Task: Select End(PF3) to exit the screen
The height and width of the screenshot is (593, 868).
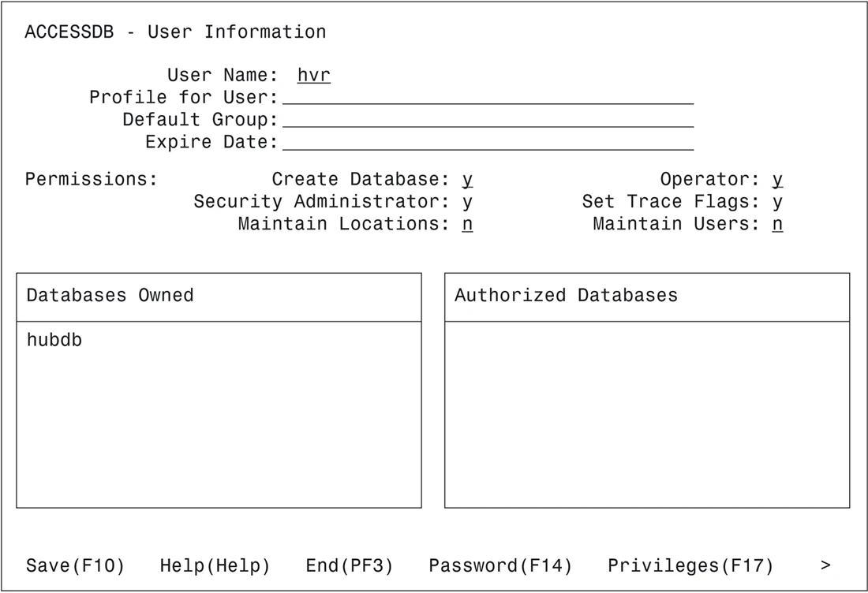Action: pos(349,565)
